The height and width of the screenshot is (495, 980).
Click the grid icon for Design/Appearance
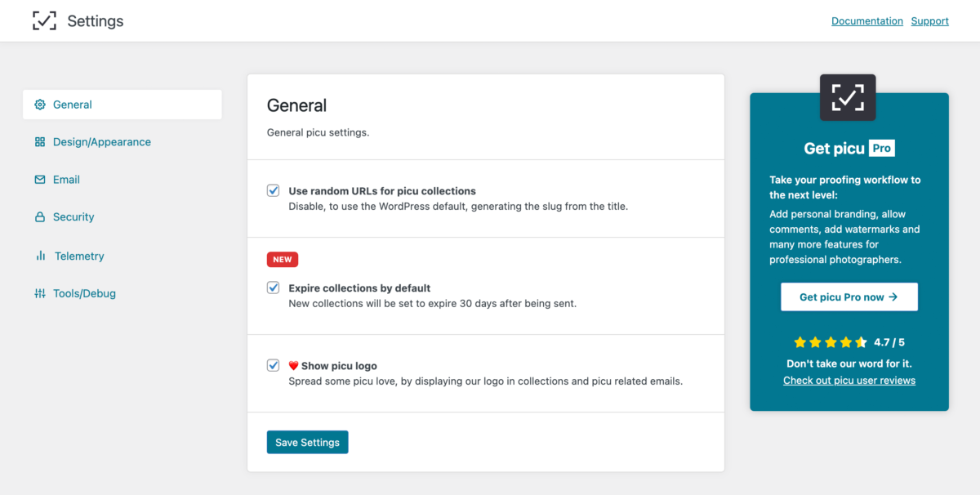[x=40, y=142]
